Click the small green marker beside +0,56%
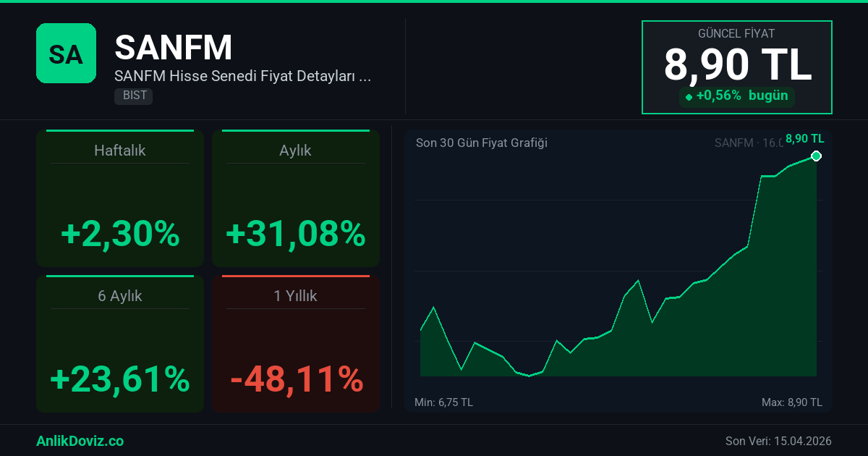Viewport: 868px width, 456px height. [x=689, y=97]
